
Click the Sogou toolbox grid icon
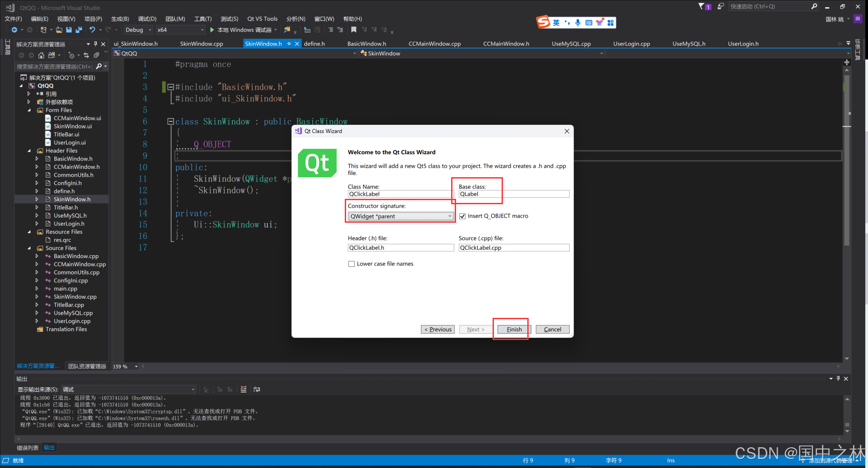pyautogui.click(x=610, y=22)
